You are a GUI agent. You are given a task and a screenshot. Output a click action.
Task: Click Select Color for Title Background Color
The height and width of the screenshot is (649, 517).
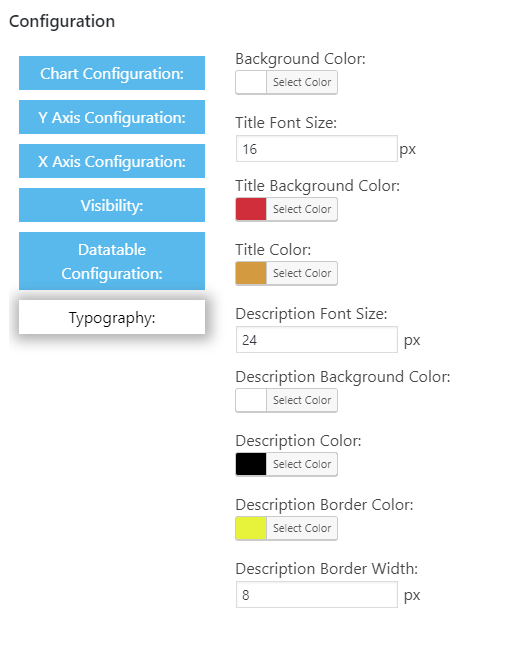click(302, 209)
